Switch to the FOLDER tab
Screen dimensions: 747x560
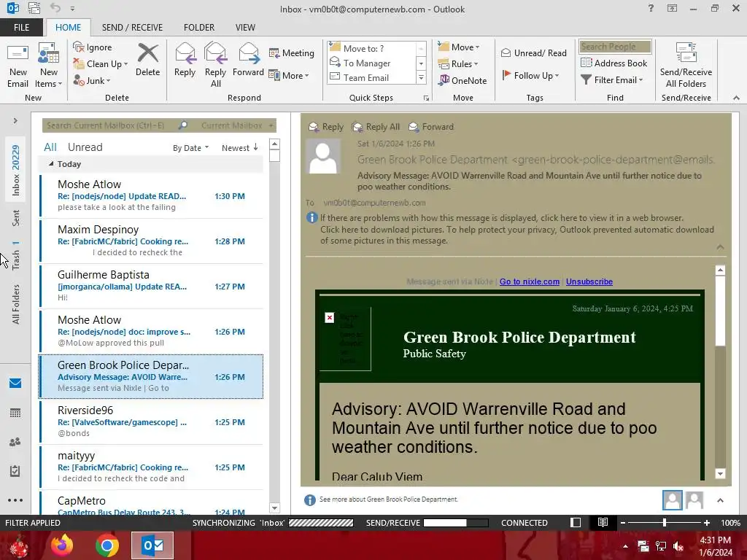point(199,27)
